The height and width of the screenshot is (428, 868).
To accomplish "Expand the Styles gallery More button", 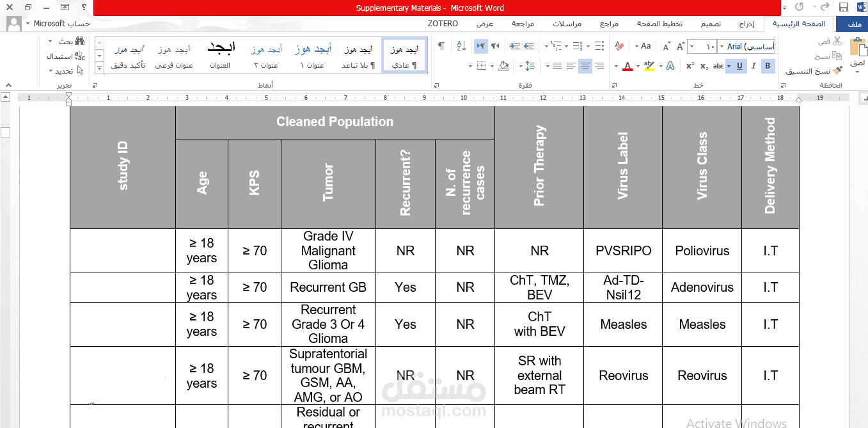I will click(100, 67).
